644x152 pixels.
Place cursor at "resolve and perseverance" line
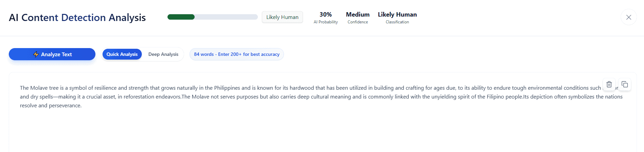point(51,106)
